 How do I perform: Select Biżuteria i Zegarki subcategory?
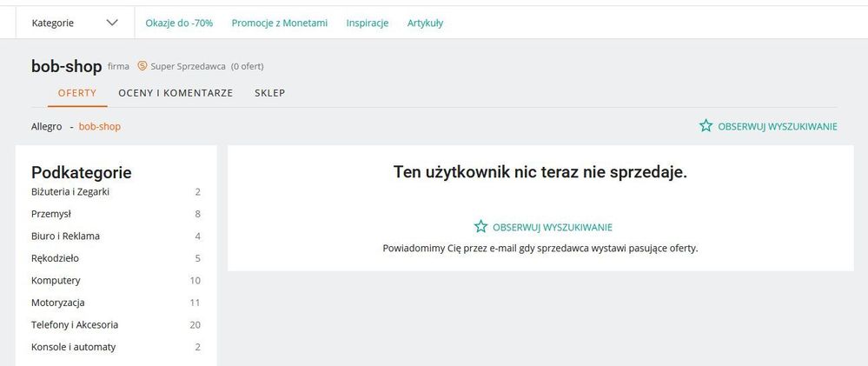(70, 191)
